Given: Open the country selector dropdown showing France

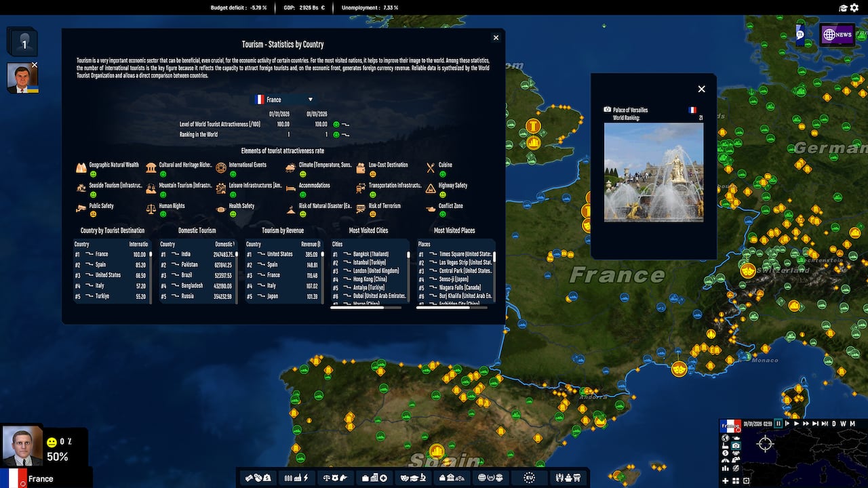Looking at the screenshot, I should tap(283, 100).
